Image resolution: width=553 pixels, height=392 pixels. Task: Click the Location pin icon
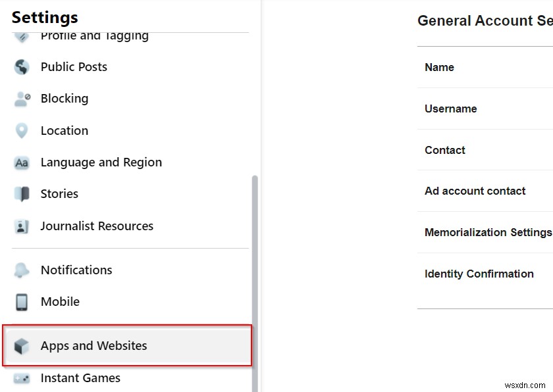point(22,131)
